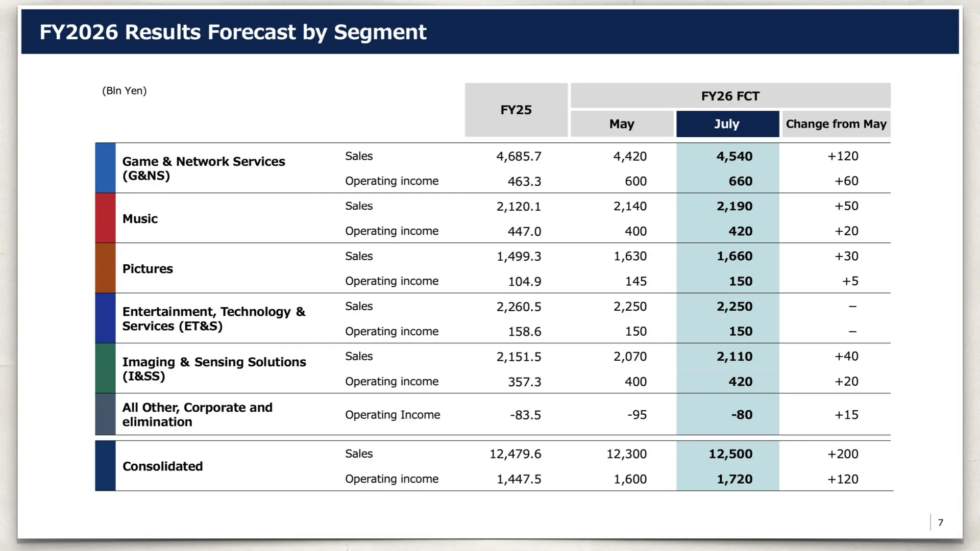Screen dimensions: 980x551
Task: Click the highlighted July column header
Action: [x=727, y=124]
